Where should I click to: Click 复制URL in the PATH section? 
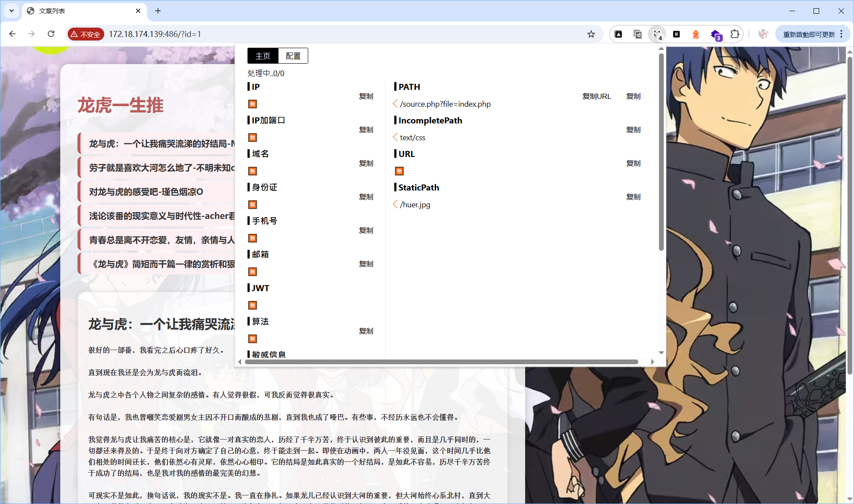pos(597,96)
